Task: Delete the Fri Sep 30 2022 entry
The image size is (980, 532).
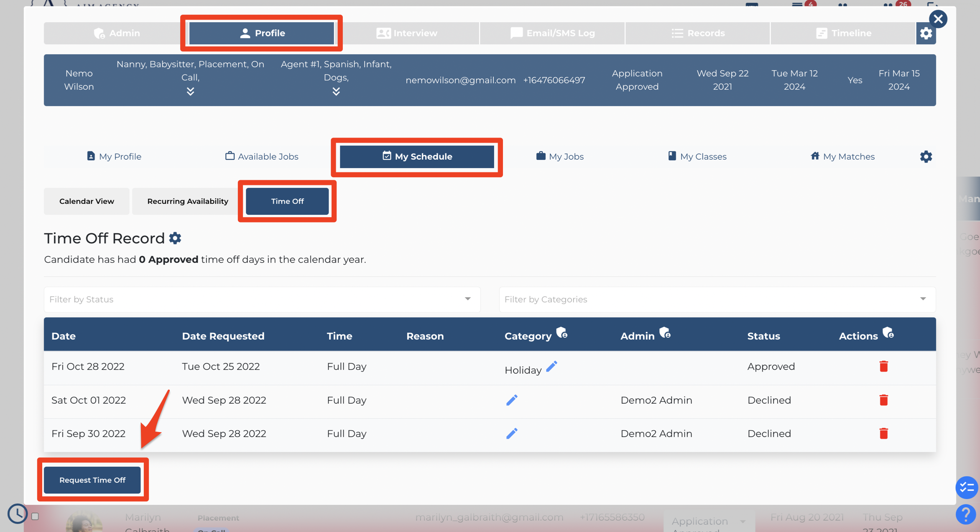Action: (883, 434)
